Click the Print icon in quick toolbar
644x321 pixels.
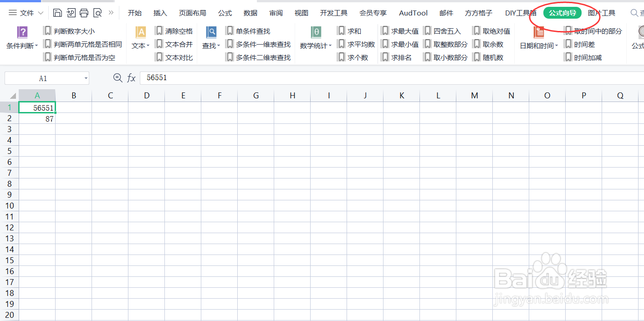pyautogui.click(x=84, y=13)
